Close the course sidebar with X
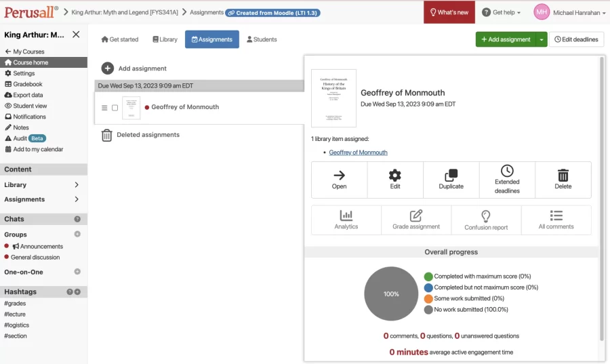 [76, 35]
